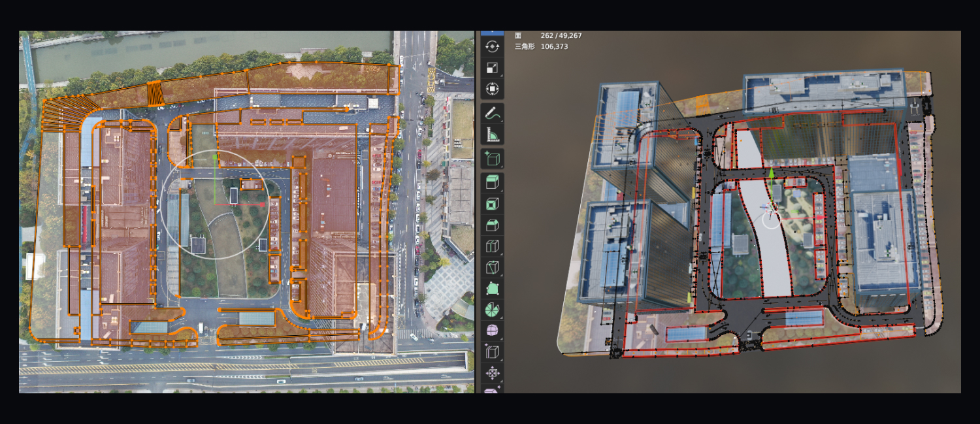
Task: Select the Inset Faces tool
Action: [492, 204]
